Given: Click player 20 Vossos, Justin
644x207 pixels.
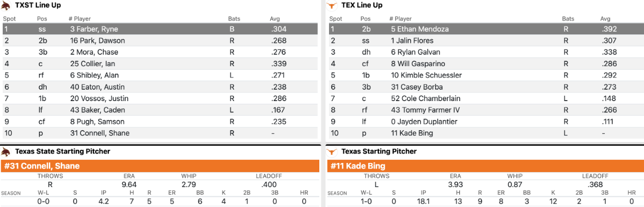Looking at the screenshot, I should [x=98, y=99].
